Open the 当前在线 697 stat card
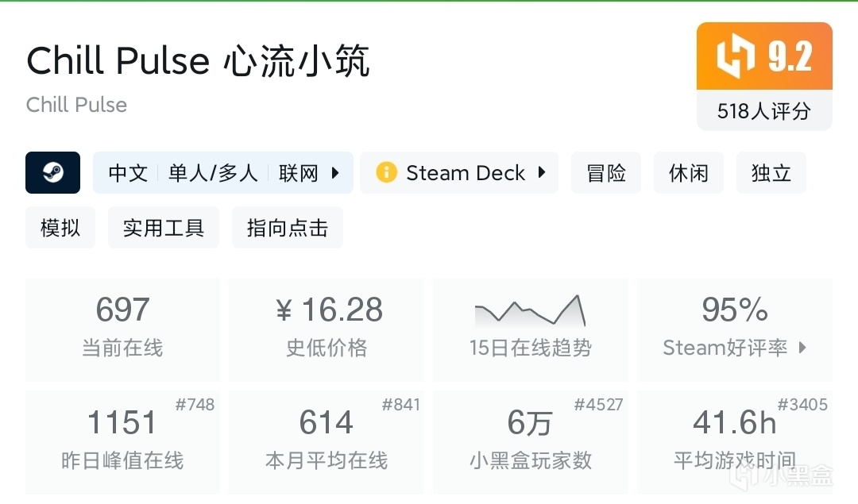This screenshot has height=504, width=858. (x=122, y=329)
